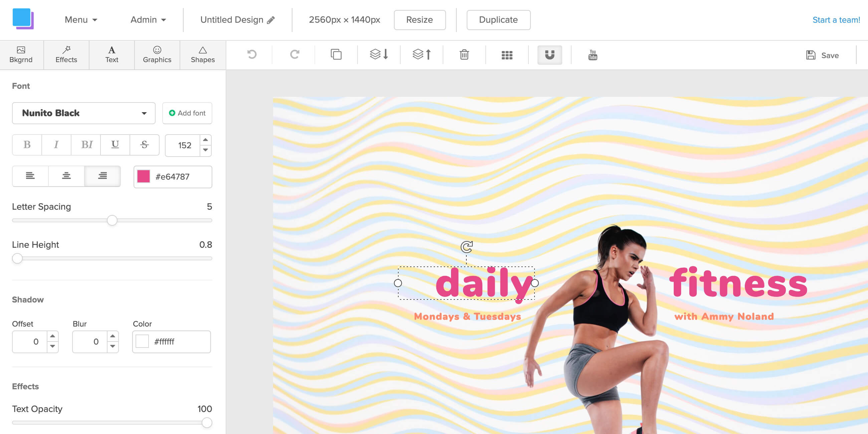Click the grid icon in the toolbar
Screen dimensions: 868x434
pos(507,55)
